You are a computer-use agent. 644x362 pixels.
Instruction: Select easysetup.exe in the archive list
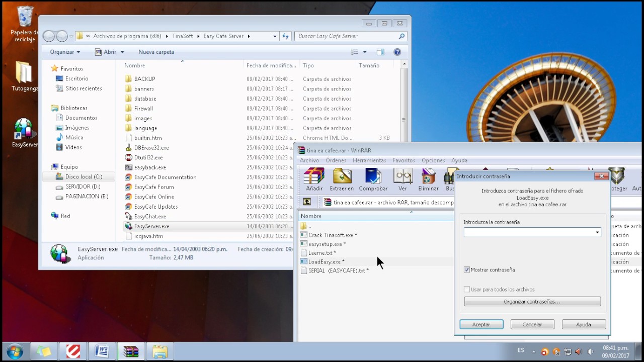pos(323,244)
